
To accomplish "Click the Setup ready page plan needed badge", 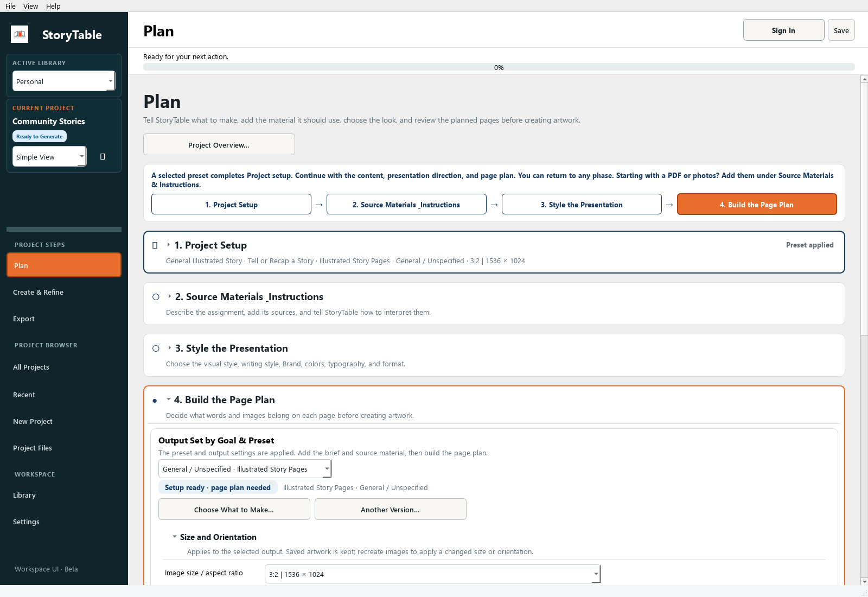I will pos(218,487).
